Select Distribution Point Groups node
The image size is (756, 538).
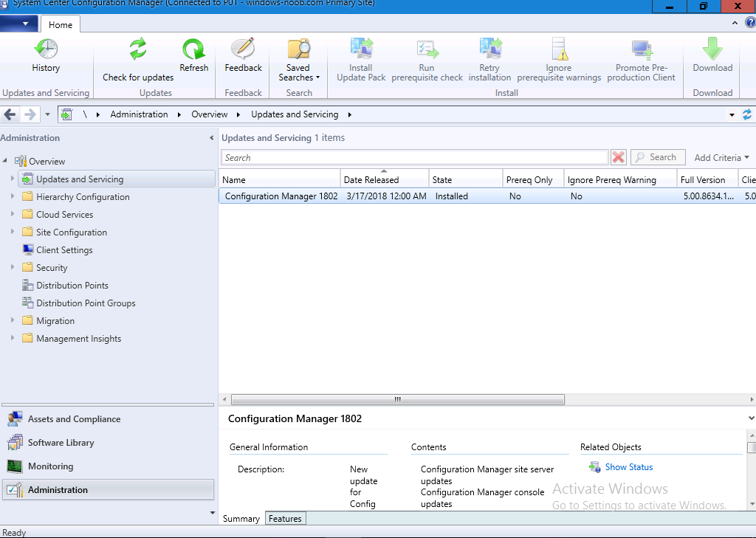pos(78,303)
